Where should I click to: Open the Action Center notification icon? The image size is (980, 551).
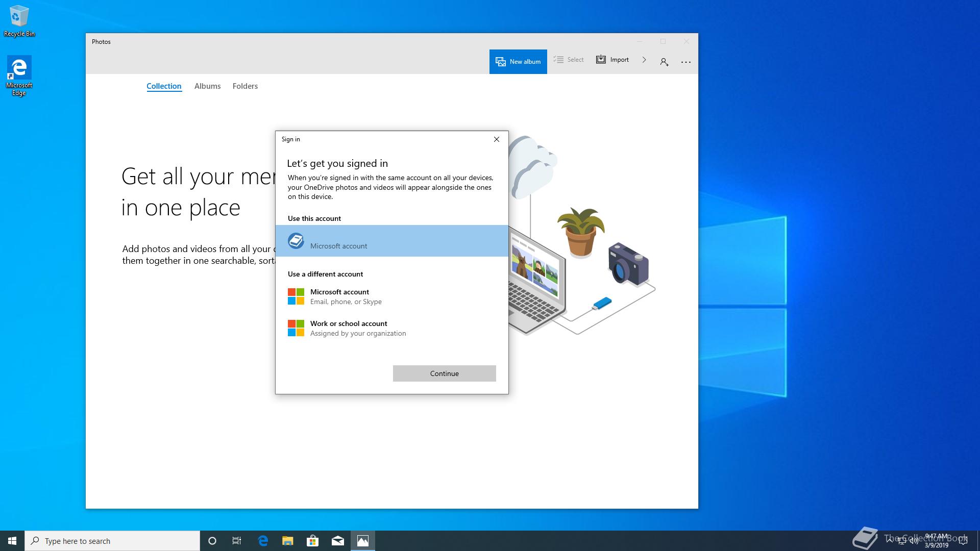[963, 541]
